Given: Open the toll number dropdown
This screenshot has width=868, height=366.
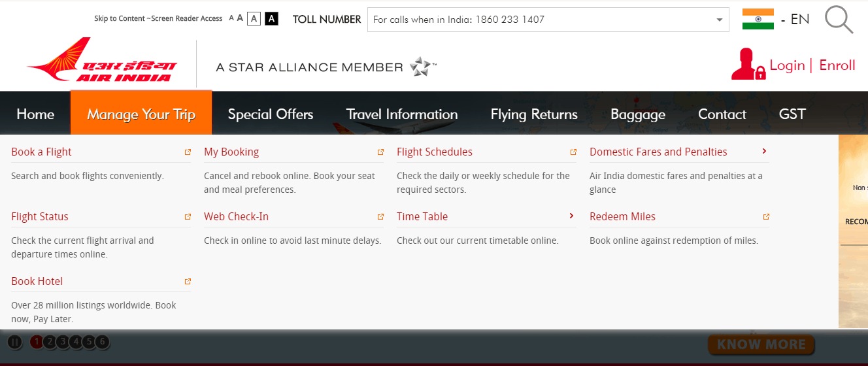Looking at the screenshot, I should [719, 20].
